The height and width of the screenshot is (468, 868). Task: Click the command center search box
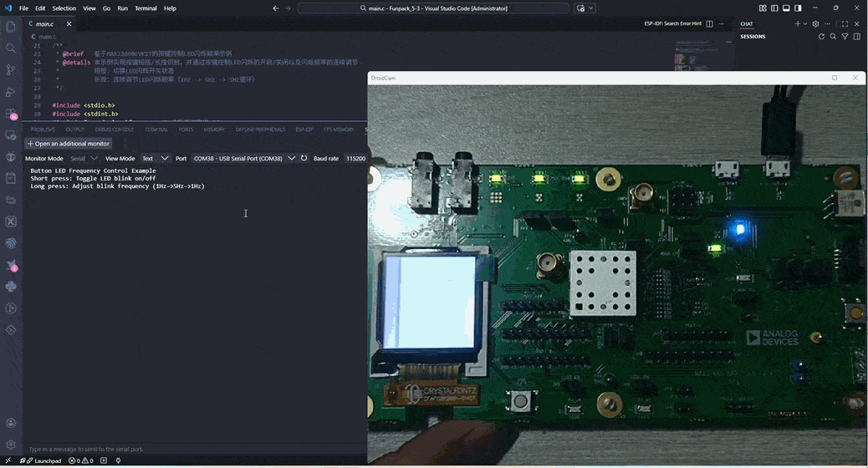[x=433, y=8]
